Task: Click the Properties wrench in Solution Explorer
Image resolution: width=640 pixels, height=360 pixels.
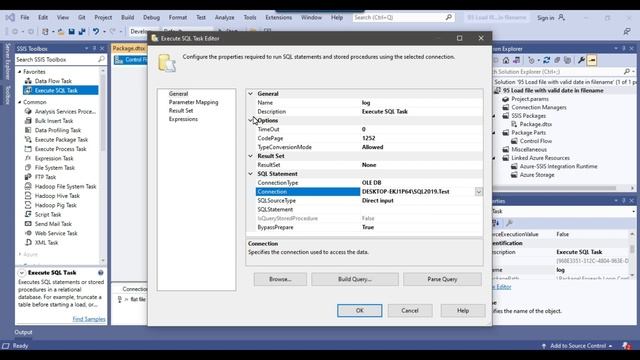Action: coord(581,60)
